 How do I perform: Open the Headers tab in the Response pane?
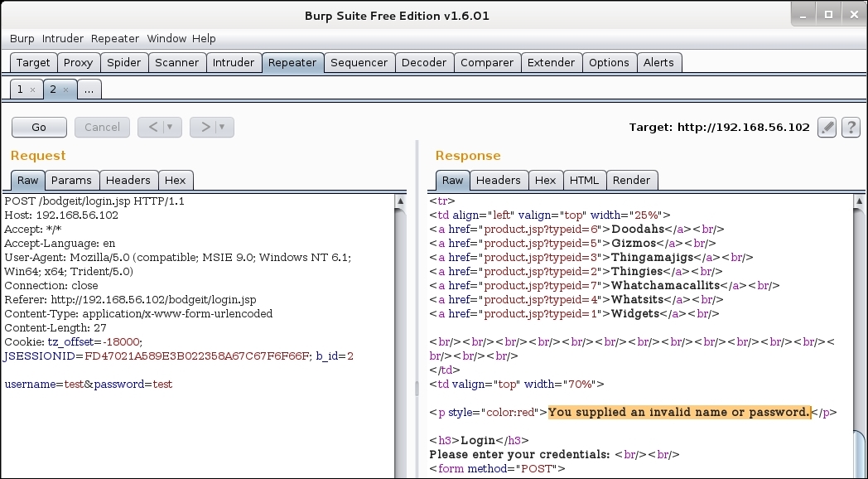click(499, 180)
